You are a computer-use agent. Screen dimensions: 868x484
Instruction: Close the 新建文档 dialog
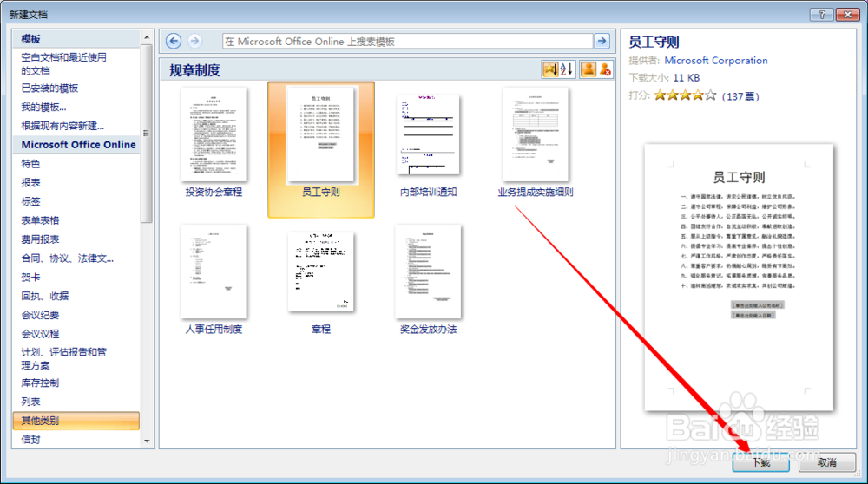847,15
